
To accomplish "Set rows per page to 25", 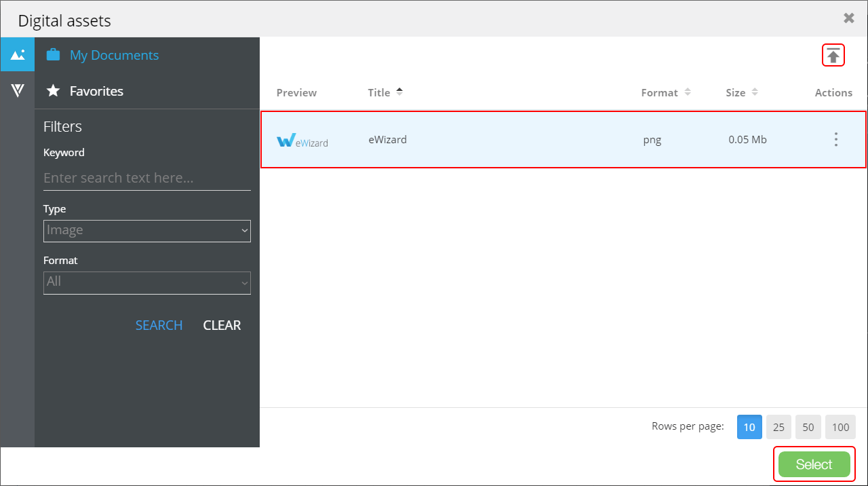I will [778, 427].
